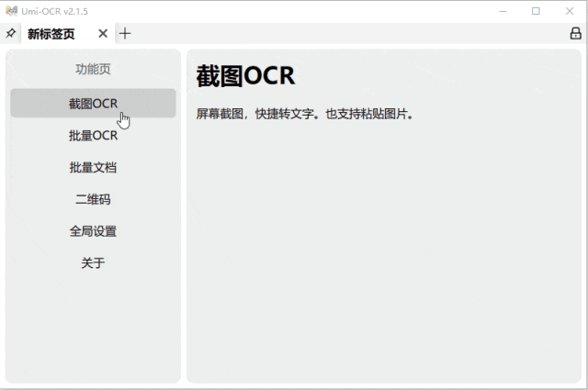Image resolution: width=588 pixels, height=390 pixels.
Task: Click the 功能页 header label
Action: tap(93, 69)
